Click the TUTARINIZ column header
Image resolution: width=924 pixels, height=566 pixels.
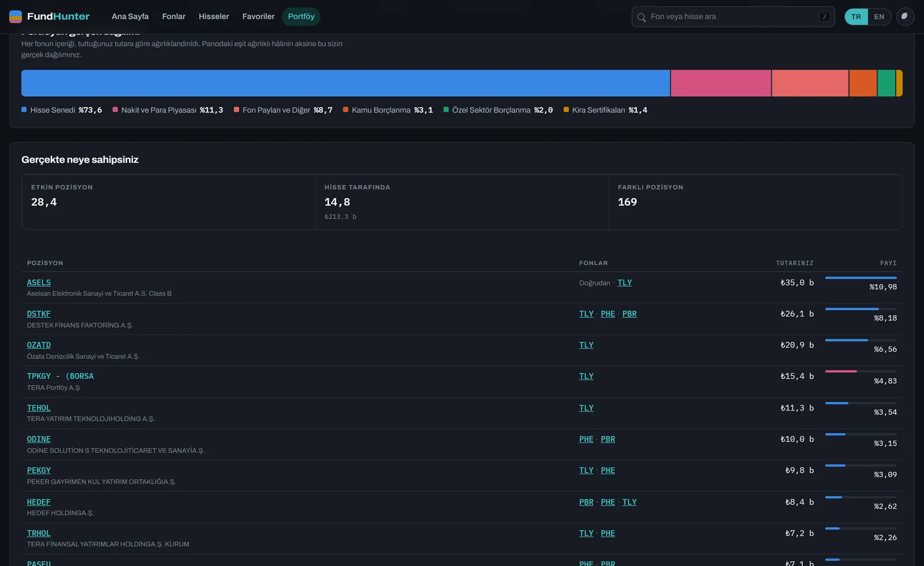point(795,263)
